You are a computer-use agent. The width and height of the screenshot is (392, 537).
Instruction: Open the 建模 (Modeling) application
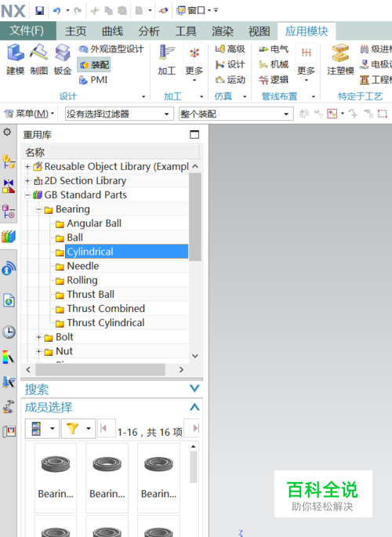pyautogui.click(x=16, y=60)
